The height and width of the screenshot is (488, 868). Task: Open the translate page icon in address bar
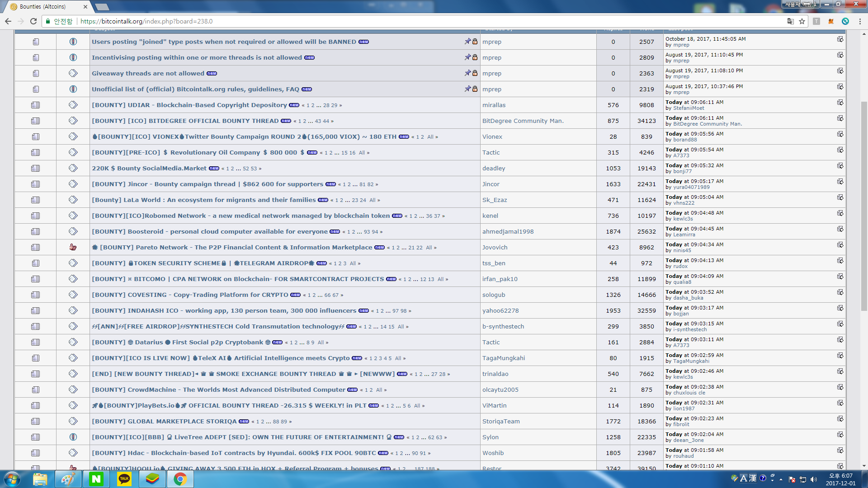790,21
